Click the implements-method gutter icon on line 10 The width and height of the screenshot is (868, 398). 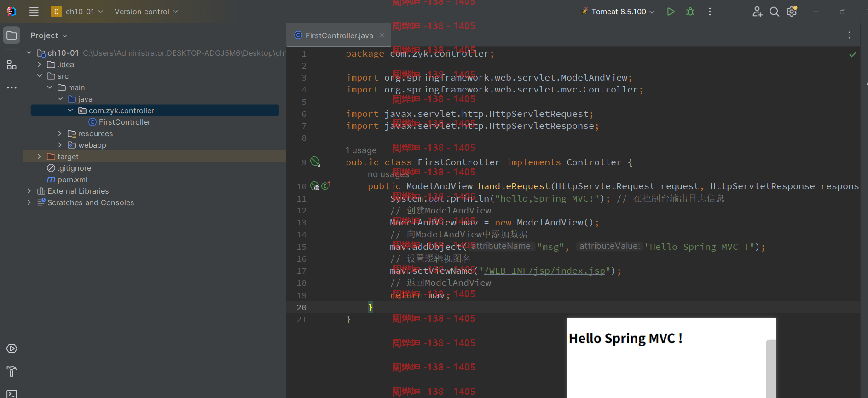[326, 185]
